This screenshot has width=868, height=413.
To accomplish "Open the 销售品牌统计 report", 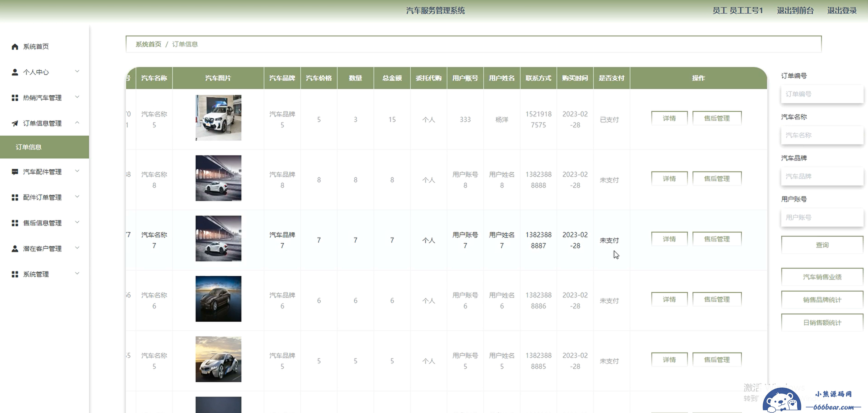I will point(822,300).
